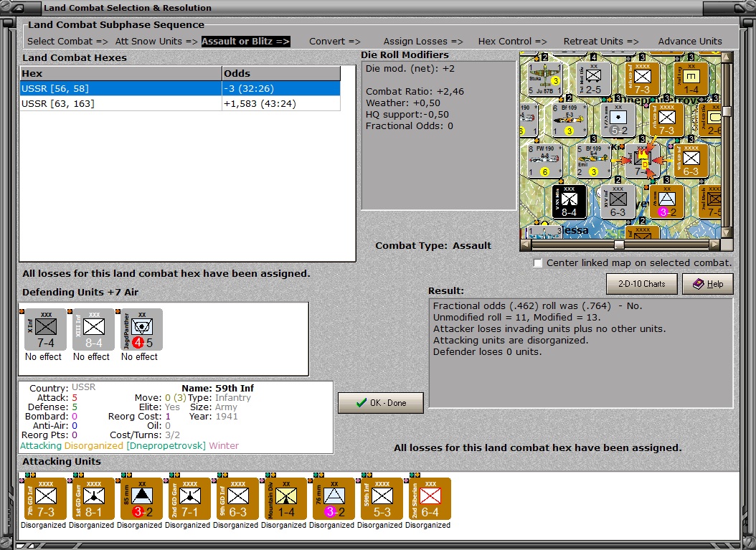
Task: Go to the Select Combat subphase
Action: click(x=67, y=42)
